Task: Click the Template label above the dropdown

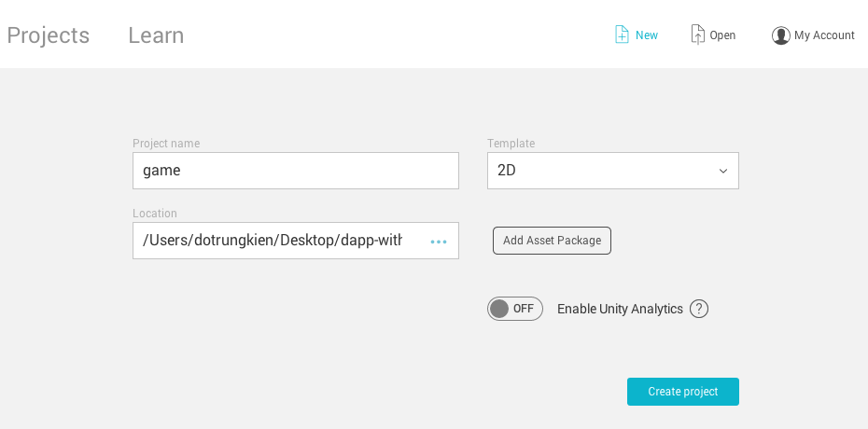Action: [x=511, y=144]
